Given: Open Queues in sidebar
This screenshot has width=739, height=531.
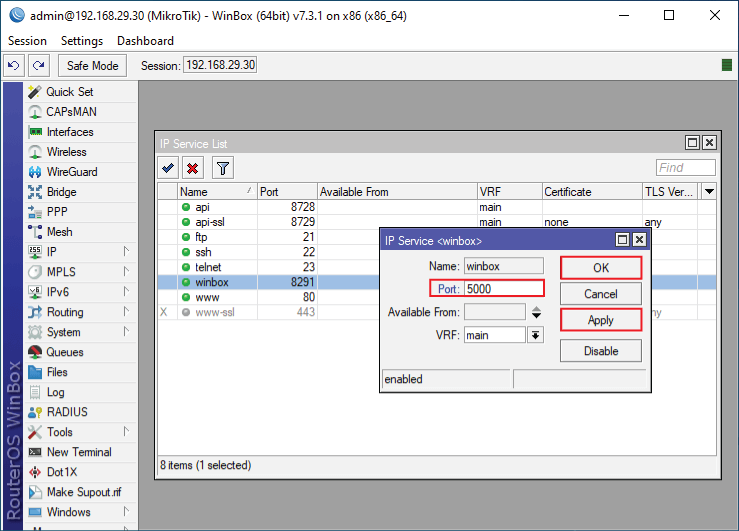Looking at the screenshot, I should [80, 352].
